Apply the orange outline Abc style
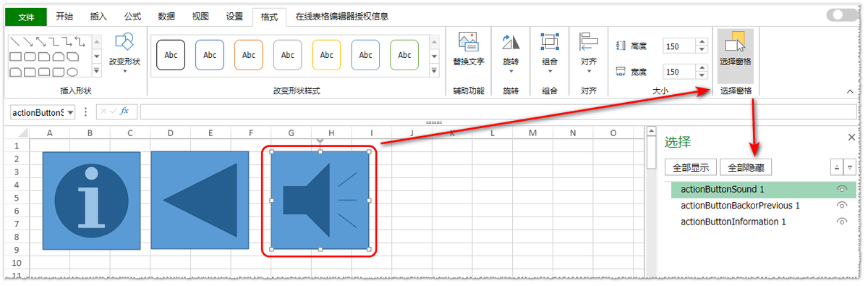The width and height of the screenshot is (868, 286). [249, 55]
